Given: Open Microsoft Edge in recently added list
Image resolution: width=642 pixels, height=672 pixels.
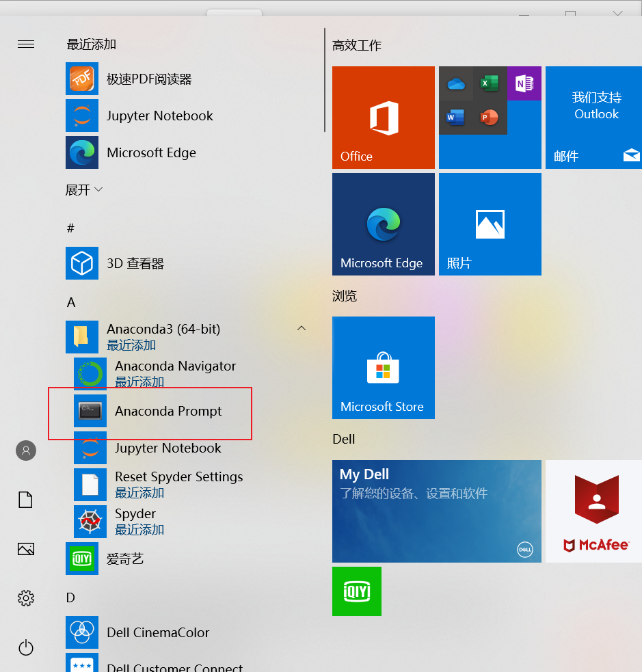Looking at the screenshot, I should [x=131, y=152].
